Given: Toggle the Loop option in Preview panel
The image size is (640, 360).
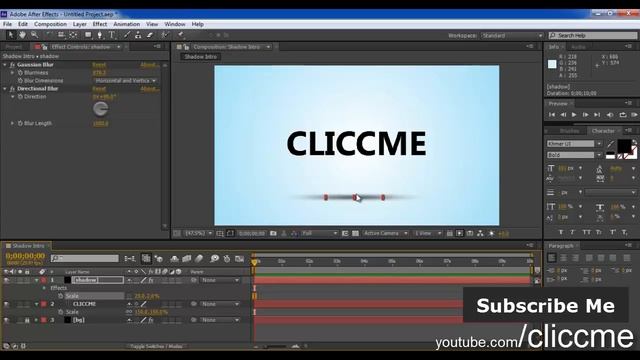Looking at the screenshot, I should 623,115.
